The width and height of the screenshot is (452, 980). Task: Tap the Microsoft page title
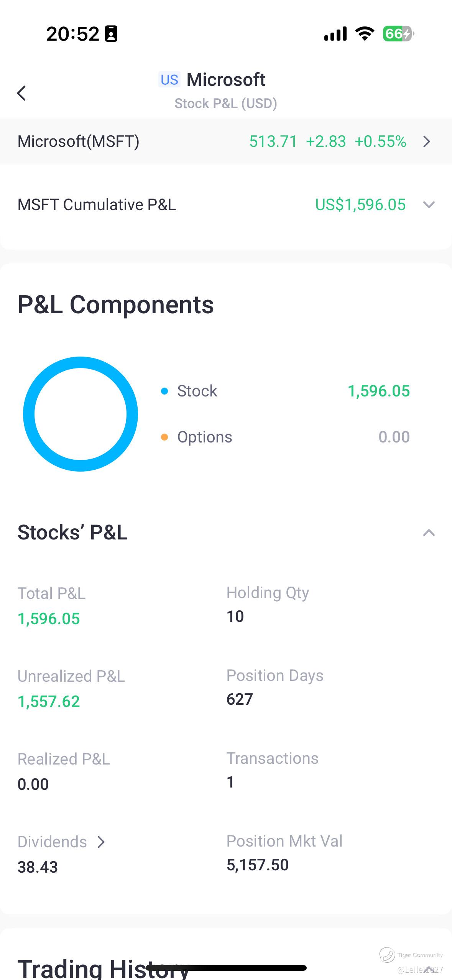coord(226,80)
